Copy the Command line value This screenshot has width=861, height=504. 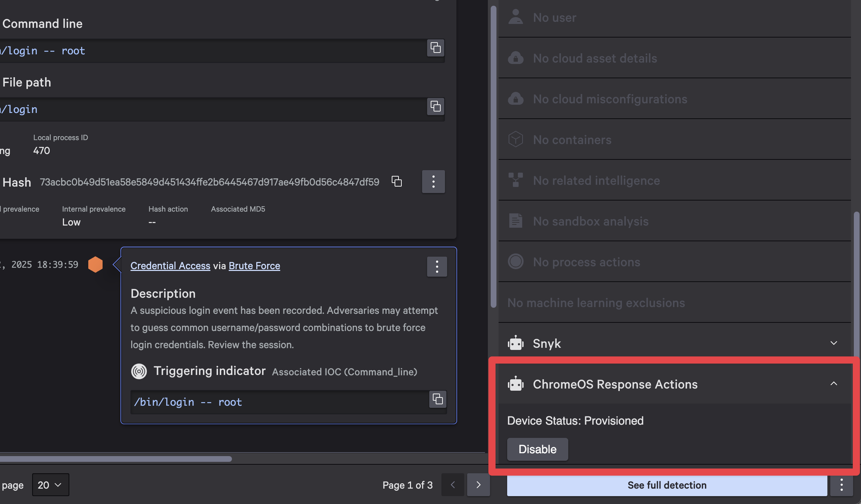coord(435,48)
